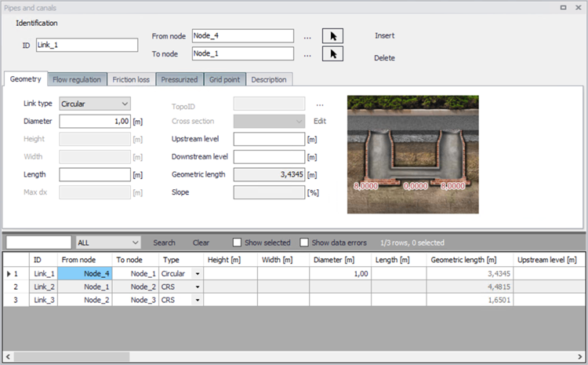Click the pipe cross-section illustration

click(x=412, y=155)
